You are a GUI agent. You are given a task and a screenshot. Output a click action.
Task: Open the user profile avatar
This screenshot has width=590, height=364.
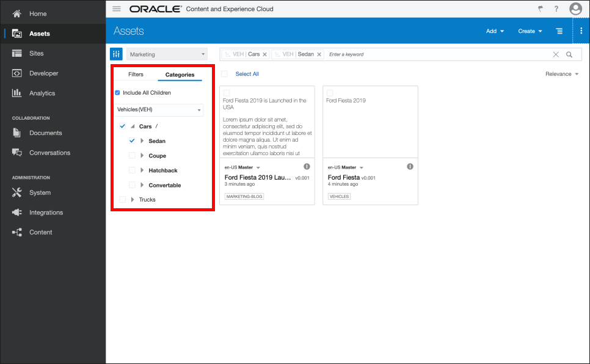(x=575, y=9)
